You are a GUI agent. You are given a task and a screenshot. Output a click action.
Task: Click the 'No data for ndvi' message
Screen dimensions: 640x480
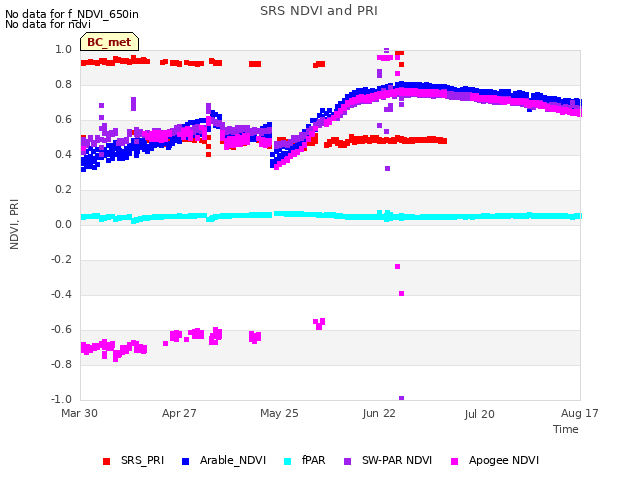pos(48,24)
